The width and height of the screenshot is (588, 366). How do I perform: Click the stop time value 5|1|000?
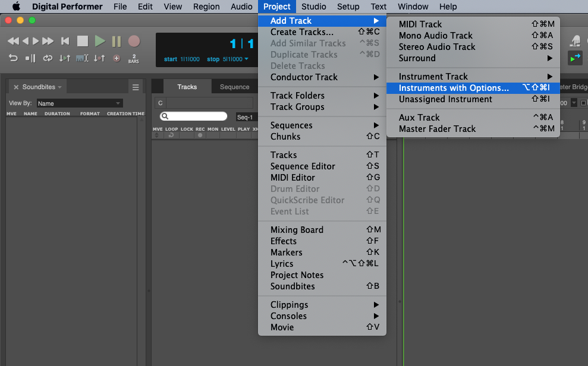pyautogui.click(x=232, y=59)
